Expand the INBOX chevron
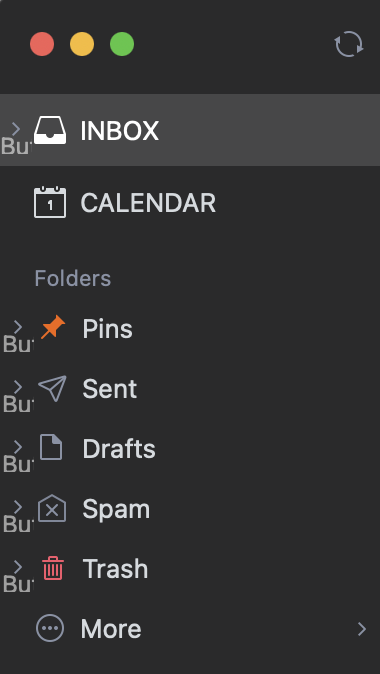Screen dimensions: 380x674 16,129
